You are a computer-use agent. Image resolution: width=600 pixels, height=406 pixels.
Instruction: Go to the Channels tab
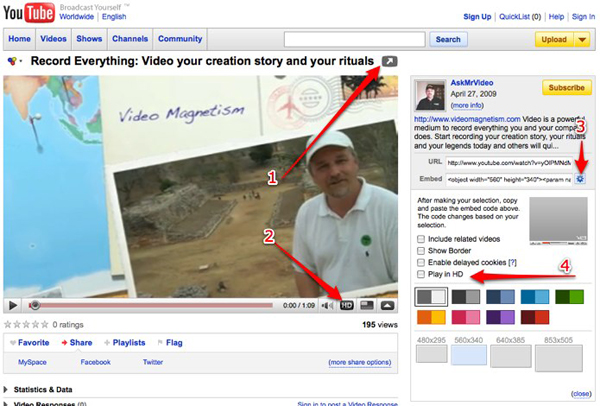[131, 39]
